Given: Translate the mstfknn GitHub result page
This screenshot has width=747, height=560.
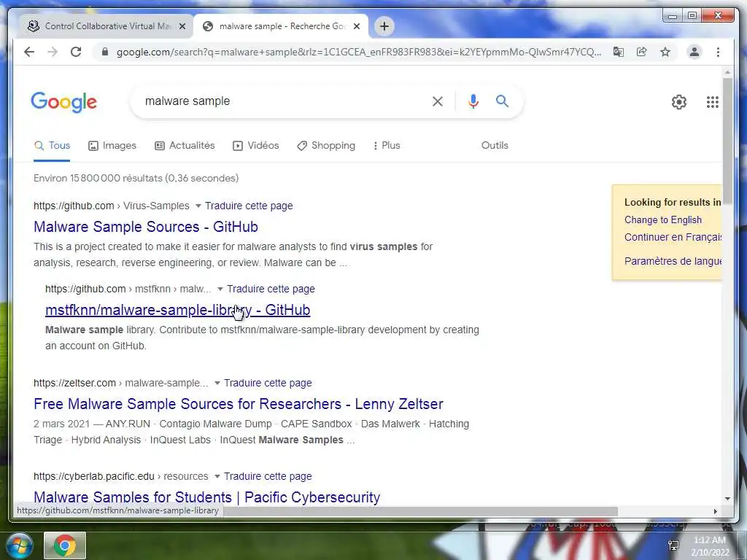Looking at the screenshot, I should (271, 289).
